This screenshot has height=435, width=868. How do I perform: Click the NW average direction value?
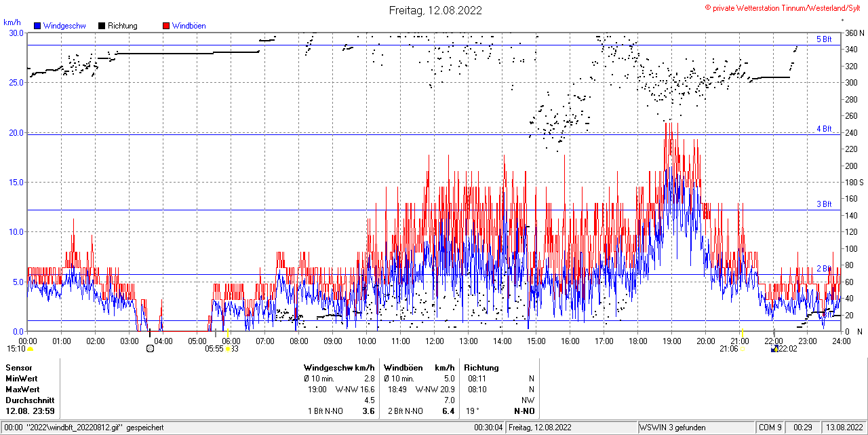528,400
